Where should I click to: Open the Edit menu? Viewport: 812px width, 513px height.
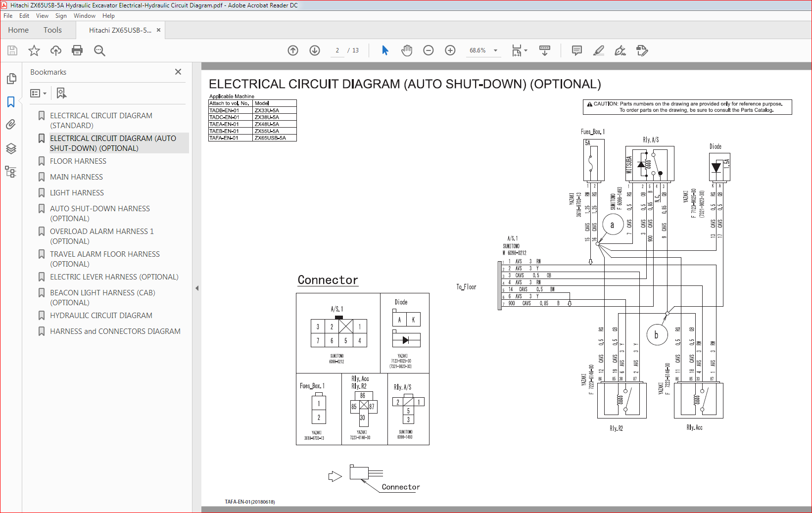click(24, 16)
